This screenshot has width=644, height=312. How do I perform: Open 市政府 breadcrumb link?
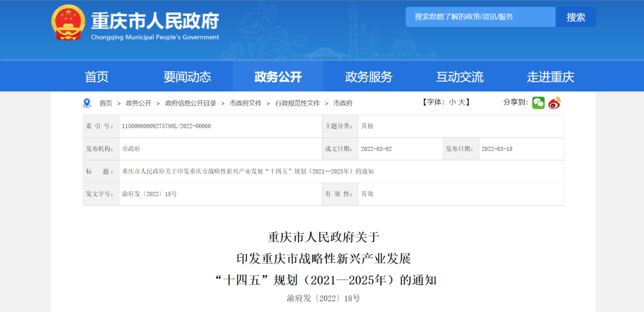pos(343,103)
